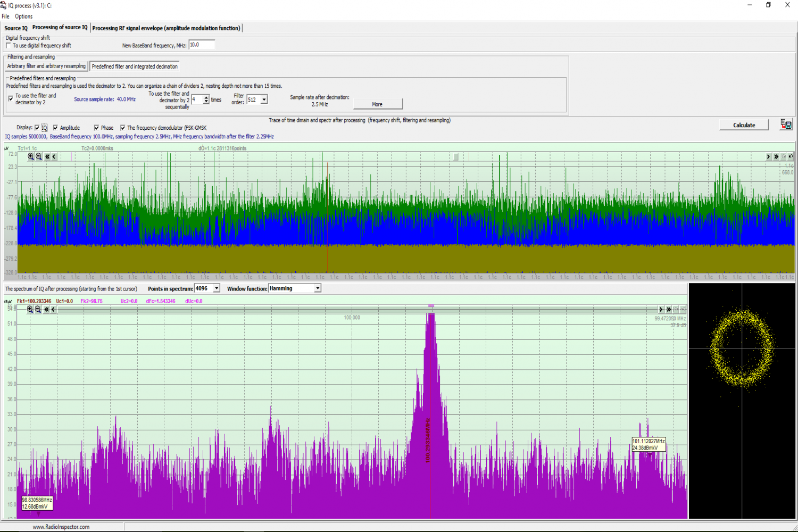The width and height of the screenshot is (798, 532).
Task: Jump to start of time-domain trace
Action: pos(47,156)
